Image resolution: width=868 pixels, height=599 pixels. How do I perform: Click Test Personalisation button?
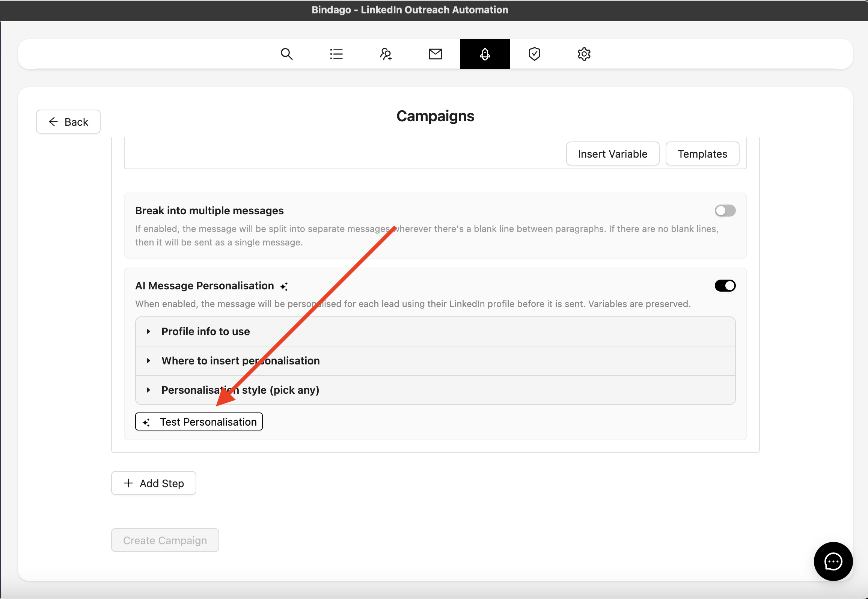click(x=199, y=421)
